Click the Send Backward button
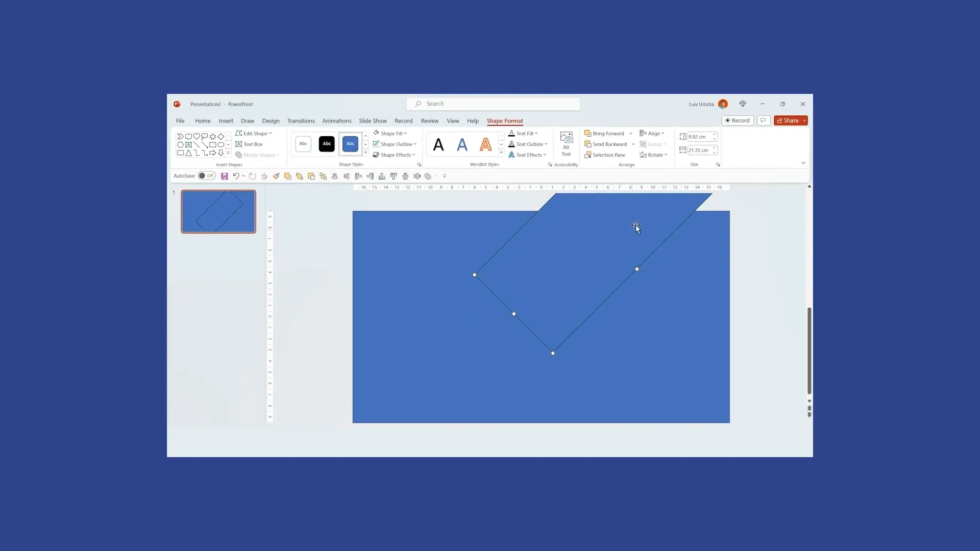The width and height of the screenshot is (980, 551). tap(606, 144)
